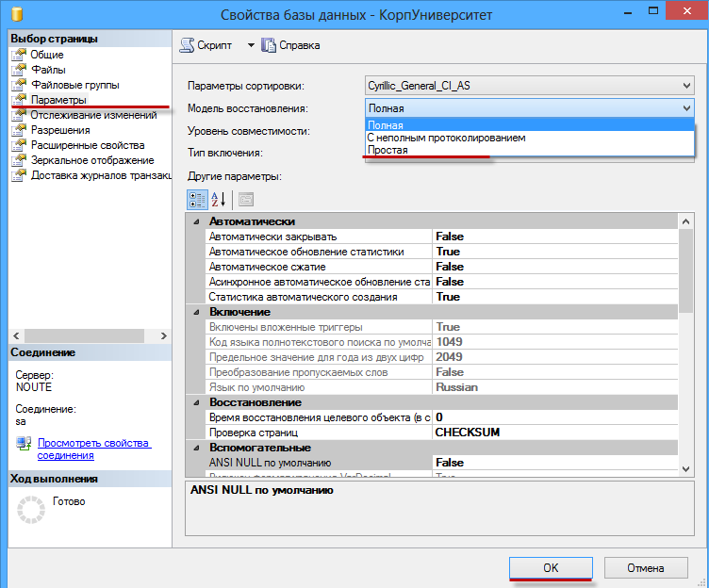The image size is (709, 588).
Task: Open Зеркальное отображение page
Action: [x=92, y=160]
